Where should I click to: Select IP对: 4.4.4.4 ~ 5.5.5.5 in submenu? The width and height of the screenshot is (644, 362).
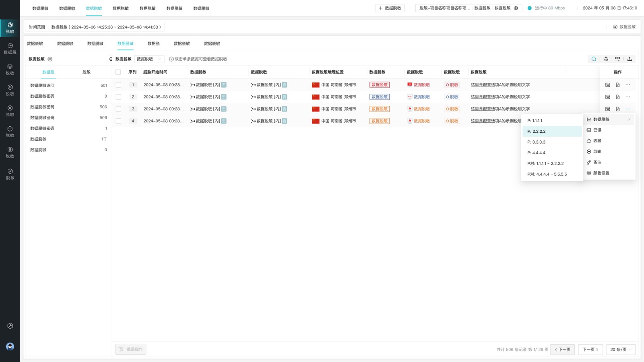(x=552, y=174)
